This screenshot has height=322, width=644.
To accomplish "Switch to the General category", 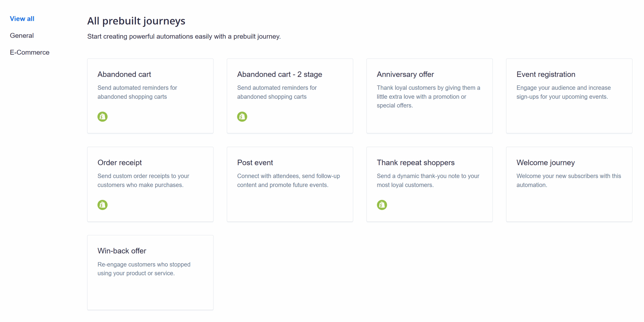I will tap(22, 35).
